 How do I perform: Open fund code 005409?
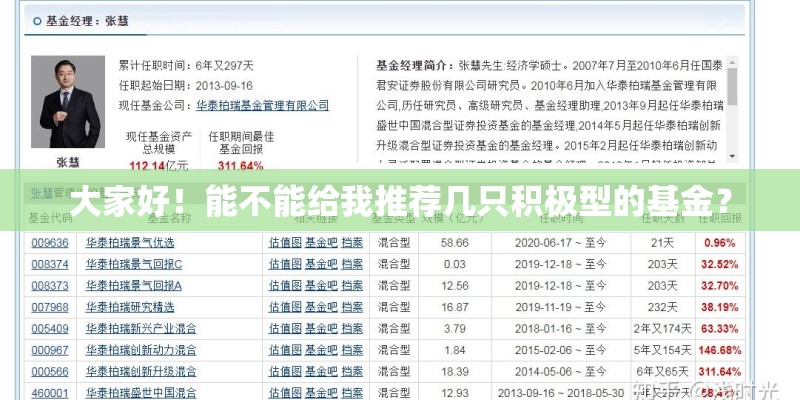click(x=49, y=329)
